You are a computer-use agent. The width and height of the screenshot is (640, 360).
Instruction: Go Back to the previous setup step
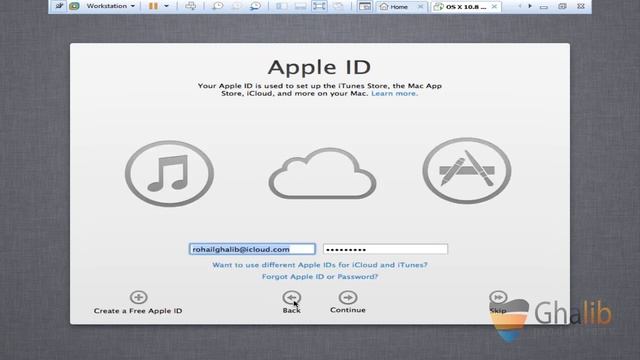click(291, 302)
